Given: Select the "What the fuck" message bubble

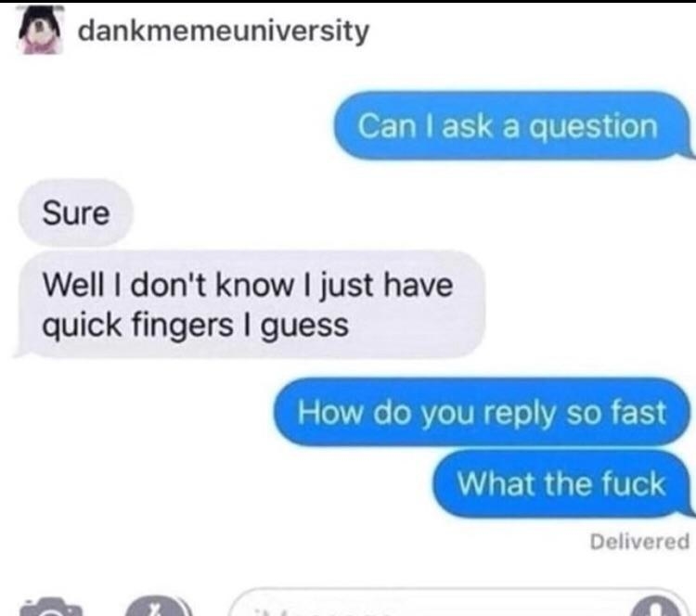Looking at the screenshot, I should click(562, 484).
